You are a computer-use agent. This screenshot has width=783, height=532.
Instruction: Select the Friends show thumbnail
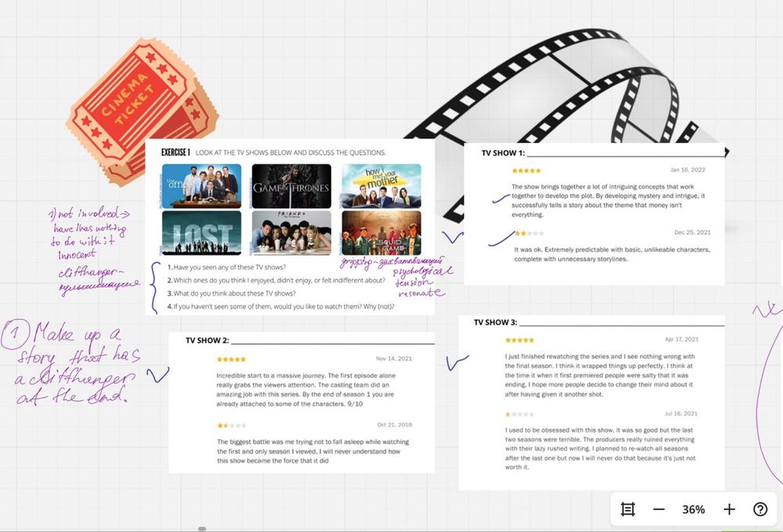coord(291,232)
